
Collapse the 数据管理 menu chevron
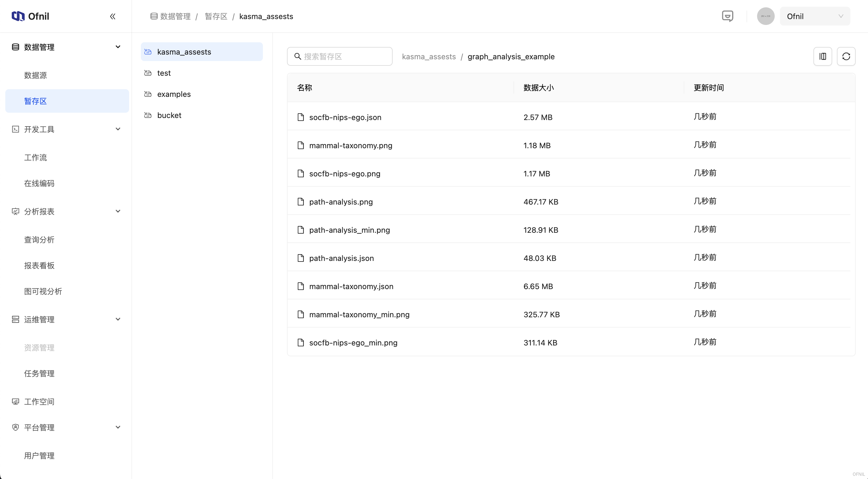pos(118,47)
